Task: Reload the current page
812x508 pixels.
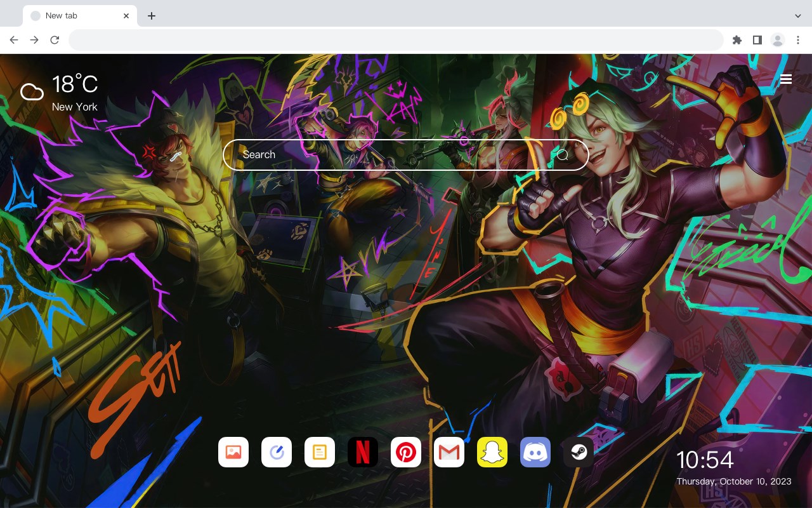Action: pyautogui.click(x=55, y=40)
